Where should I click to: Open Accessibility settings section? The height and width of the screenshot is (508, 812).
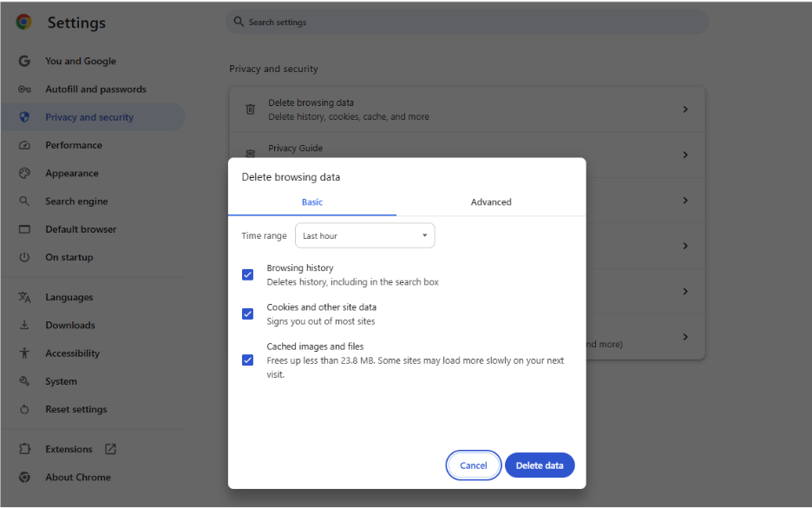click(x=72, y=353)
